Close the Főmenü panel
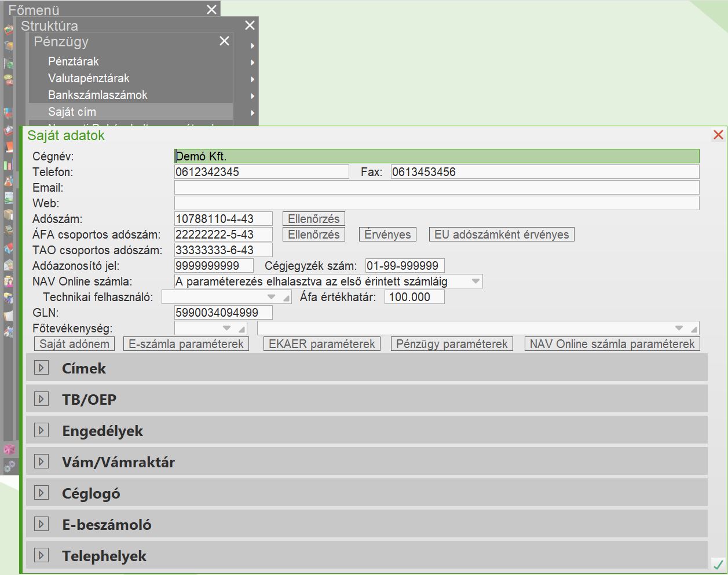The image size is (728, 575). [211, 9]
